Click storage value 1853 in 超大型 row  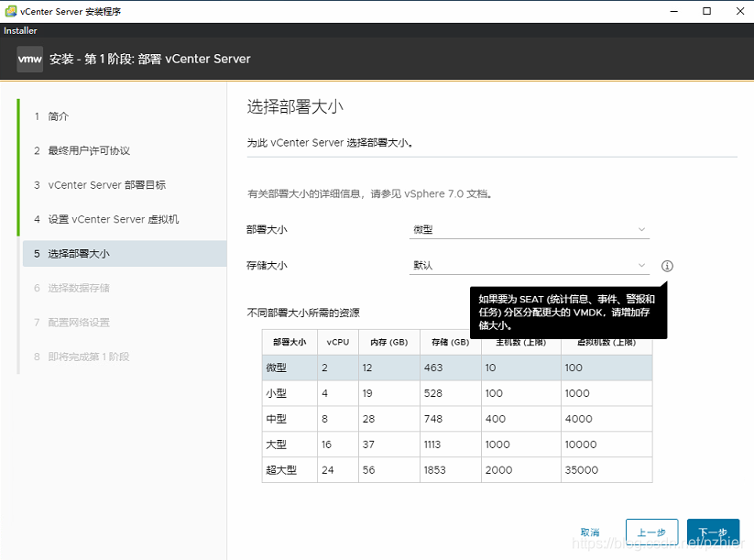[434, 470]
